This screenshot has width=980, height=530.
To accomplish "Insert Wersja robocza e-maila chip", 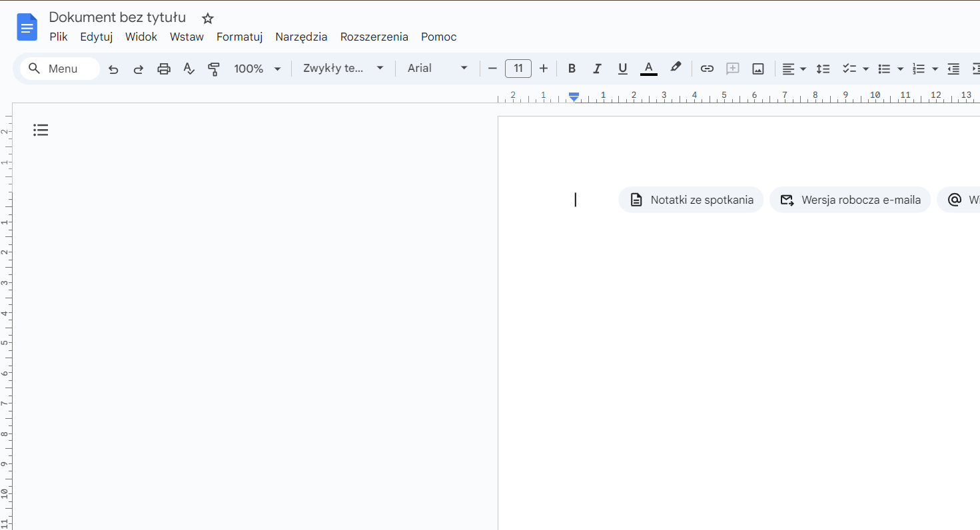I will click(x=850, y=200).
